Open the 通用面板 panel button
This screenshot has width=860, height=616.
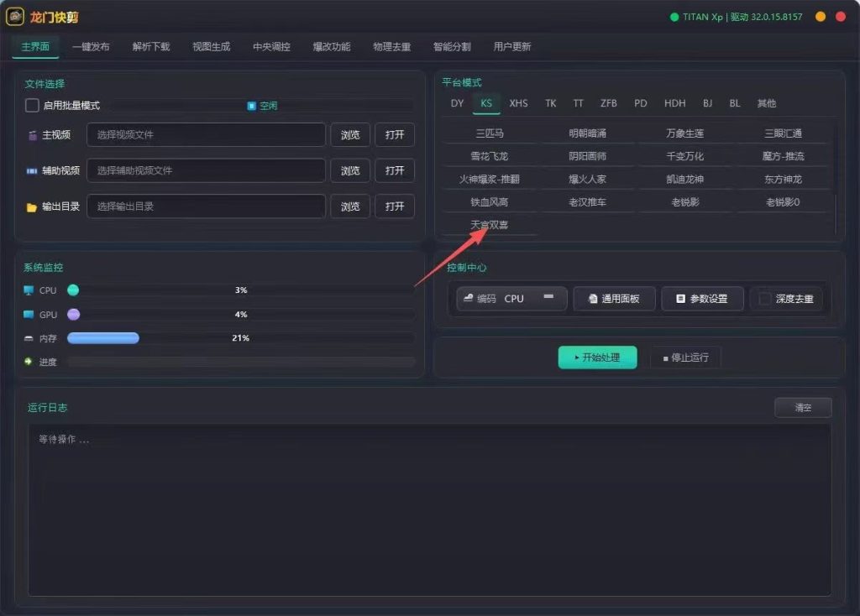pyautogui.click(x=614, y=299)
